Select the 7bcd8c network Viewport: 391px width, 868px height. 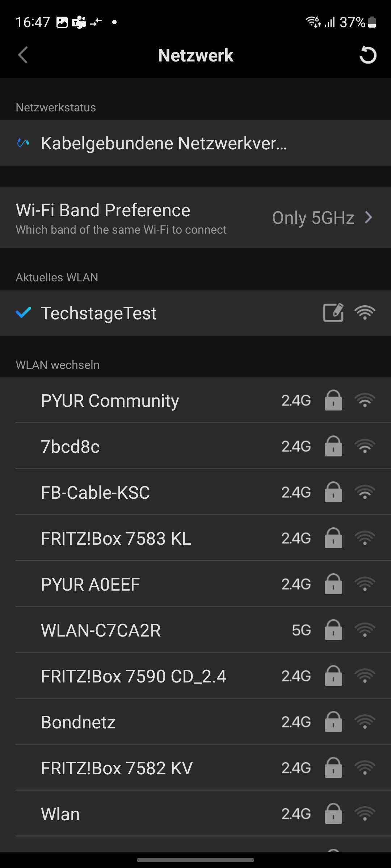(70, 447)
